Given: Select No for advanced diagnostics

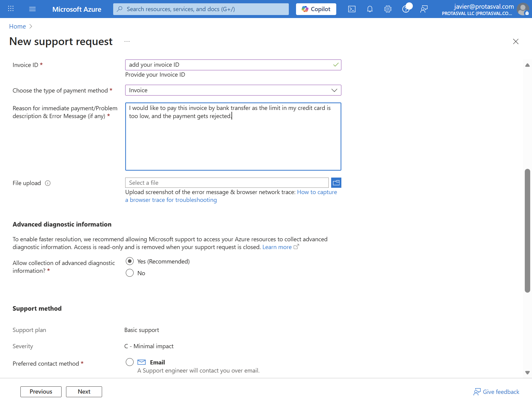Looking at the screenshot, I should (130, 273).
